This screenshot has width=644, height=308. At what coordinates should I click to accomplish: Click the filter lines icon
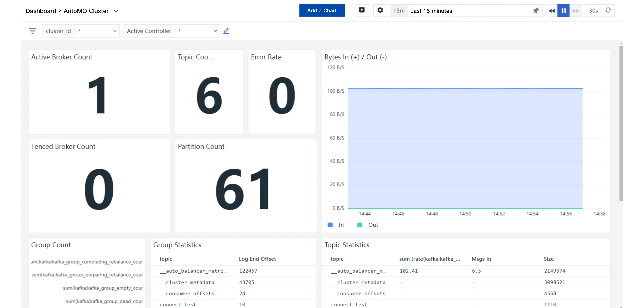pos(32,31)
